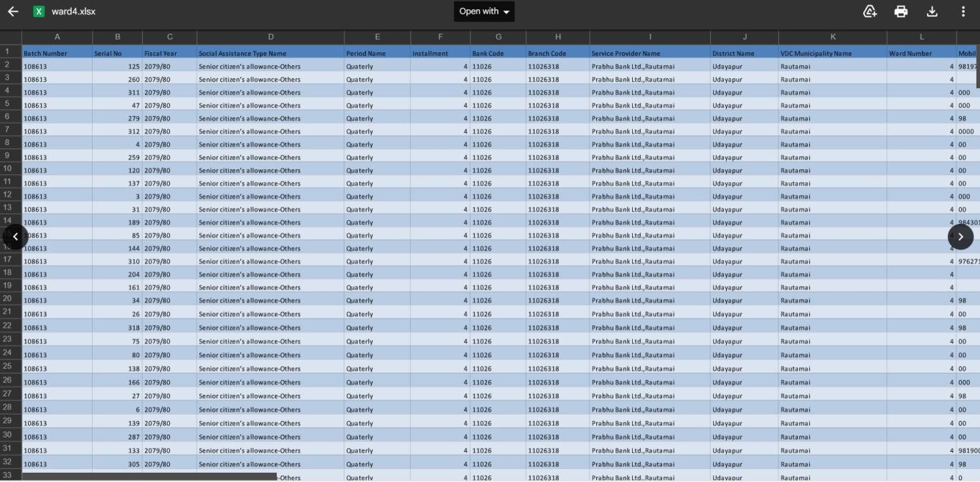The width and height of the screenshot is (980, 482).
Task: Print the ward4.xlsx file
Action: 901,11
